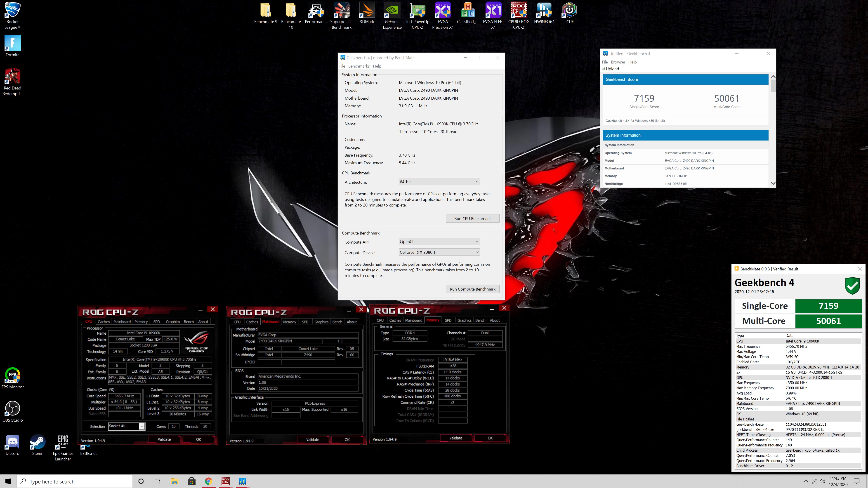Select Graphics tab in Memory CPU-Z window

(464, 321)
